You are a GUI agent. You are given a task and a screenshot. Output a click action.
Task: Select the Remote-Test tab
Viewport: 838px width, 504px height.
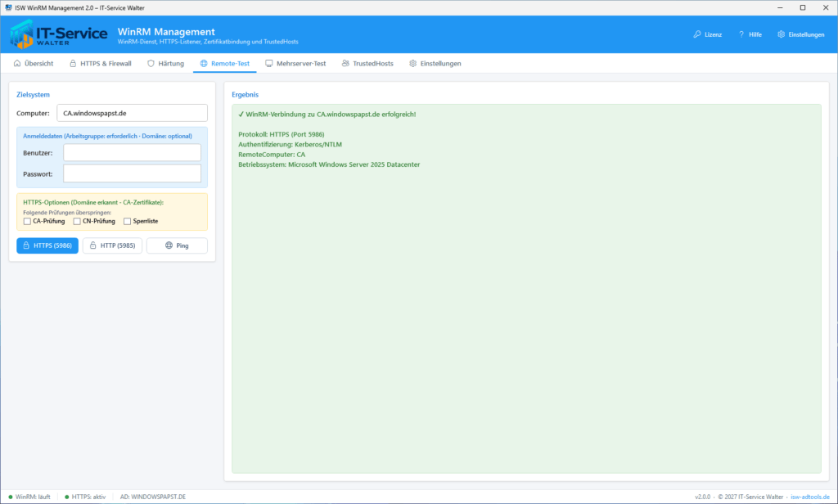click(x=225, y=63)
